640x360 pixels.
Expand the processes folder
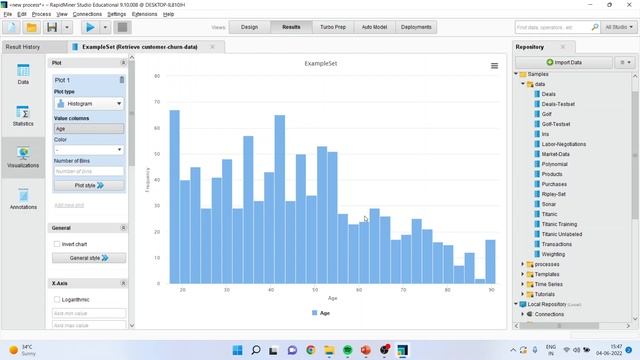tap(522, 264)
